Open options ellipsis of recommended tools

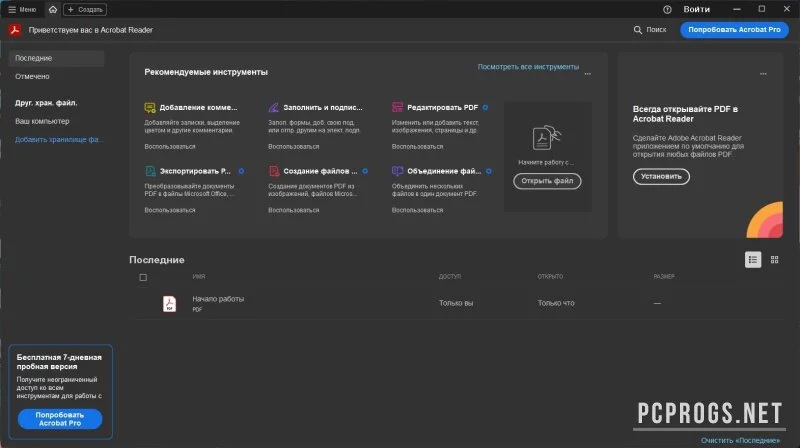pos(588,74)
